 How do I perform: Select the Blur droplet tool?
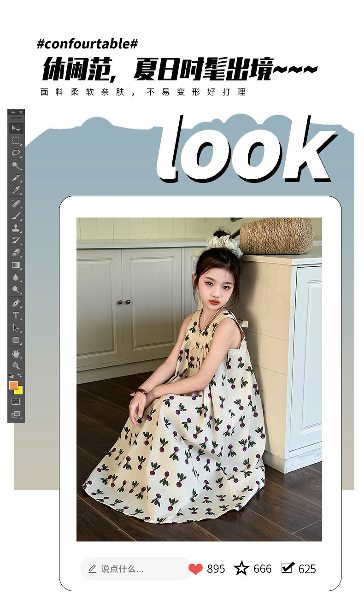coord(16,277)
